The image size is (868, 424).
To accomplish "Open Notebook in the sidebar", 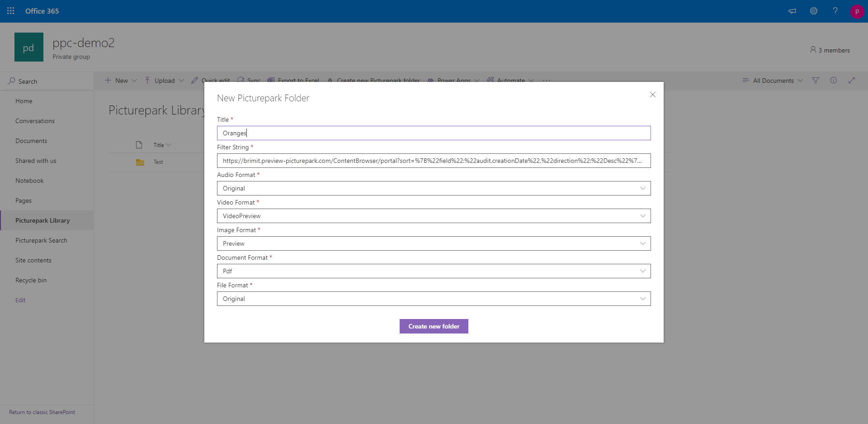I will click(29, 181).
